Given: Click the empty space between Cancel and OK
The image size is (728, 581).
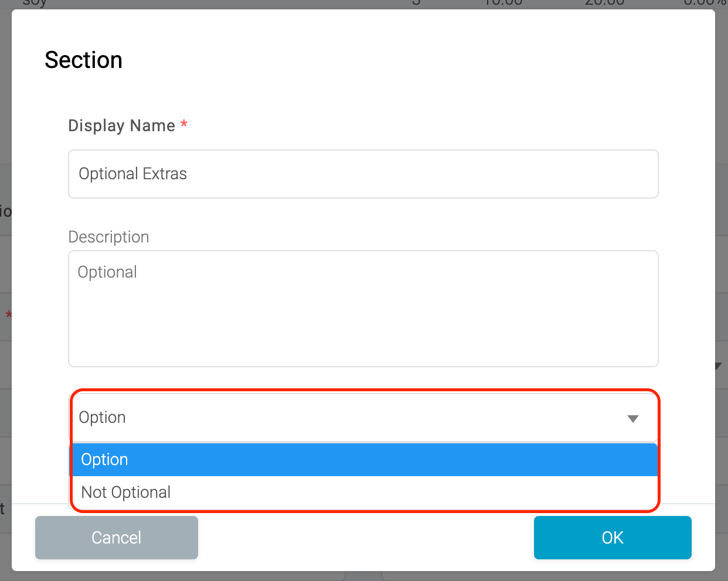Looking at the screenshot, I should 366,538.
